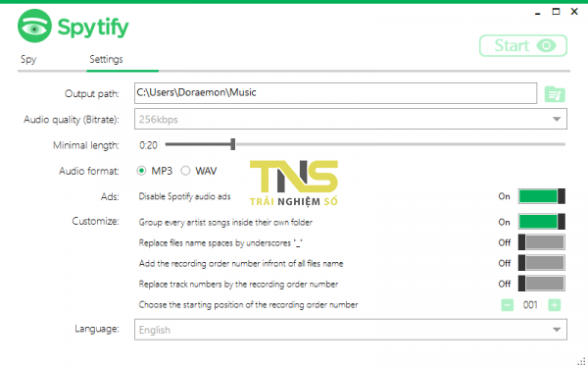The width and height of the screenshot is (588, 368).
Task: Maximize the Spytify window
Action: 556,12
